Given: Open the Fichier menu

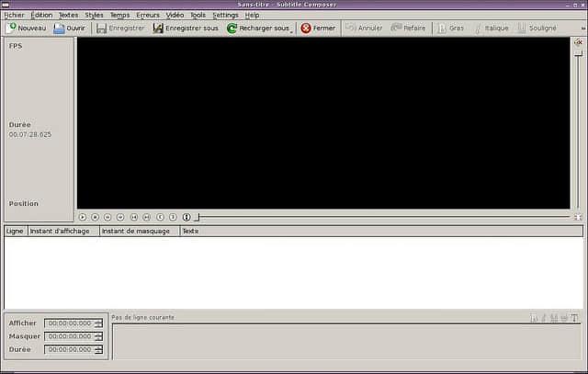Looking at the screenshot, I should (14, 15).
